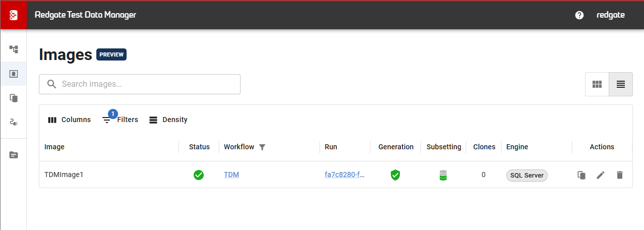The image size is (644, 230).
Task: Open the Columns selector
Action: (x=69, y=120)
